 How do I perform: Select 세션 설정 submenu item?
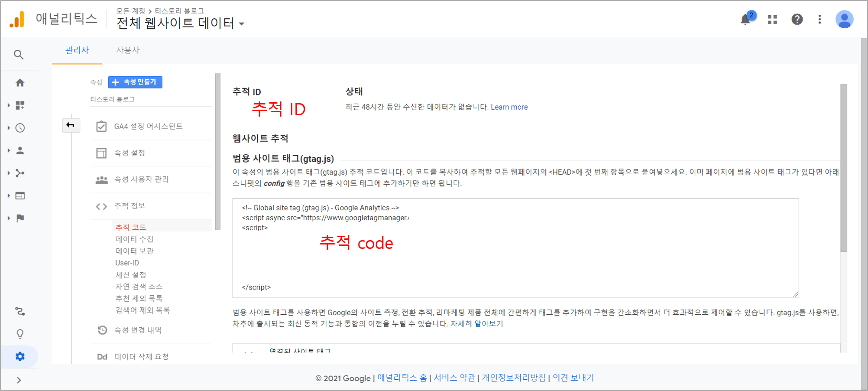click(131, 275)
